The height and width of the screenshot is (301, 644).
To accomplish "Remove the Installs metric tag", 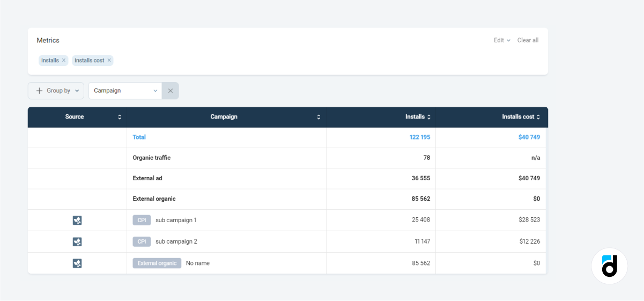I will pos(63,61).
